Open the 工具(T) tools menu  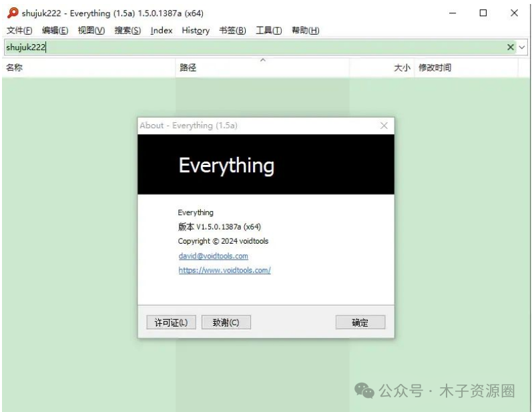point(269,31)
